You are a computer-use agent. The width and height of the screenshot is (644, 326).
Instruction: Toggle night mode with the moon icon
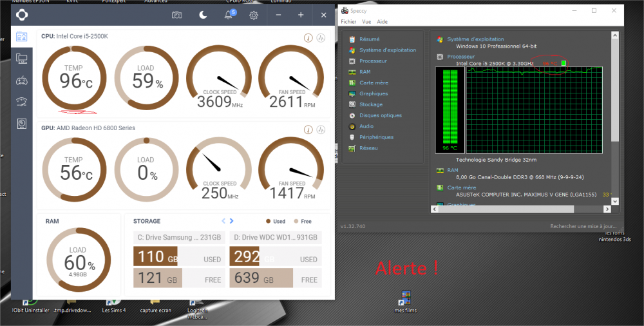point(203,15)
